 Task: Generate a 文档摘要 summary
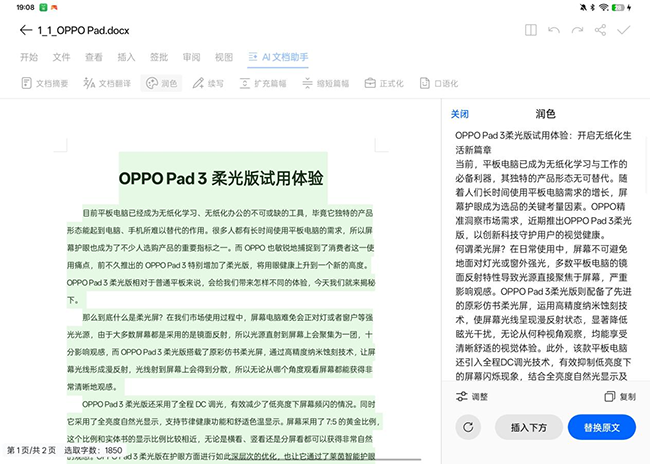coord(44,83)
